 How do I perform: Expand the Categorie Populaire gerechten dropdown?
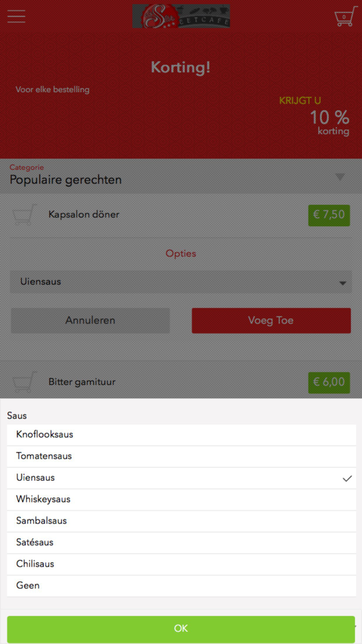181,176
